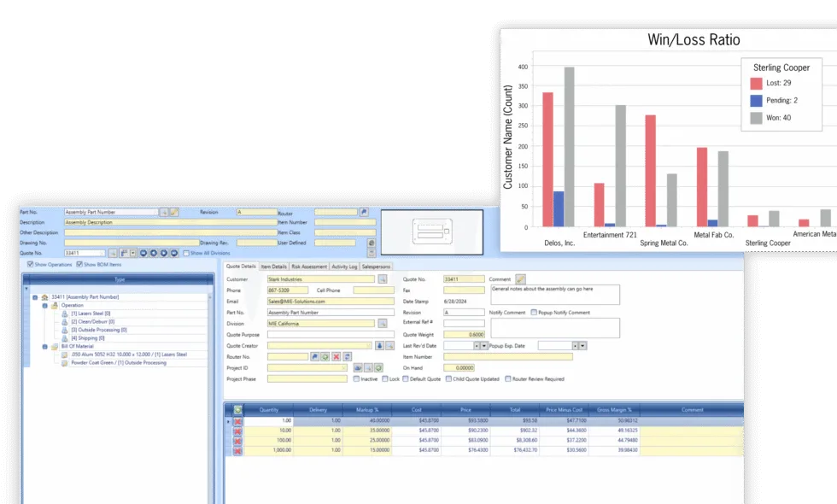Screen dimensions: 837x504
Task: Click the Markup % column header
Action: coord(367,410)
